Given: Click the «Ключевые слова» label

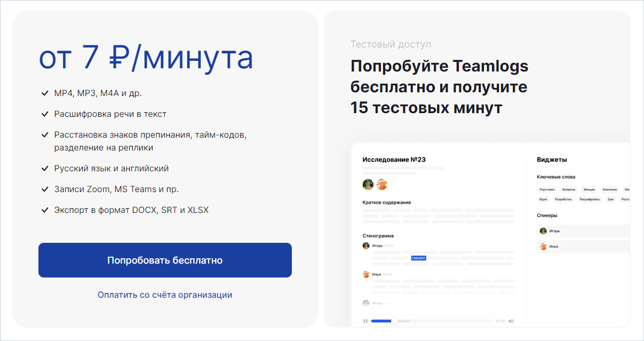Looking at the screenshot, I should tap(556, 177).
